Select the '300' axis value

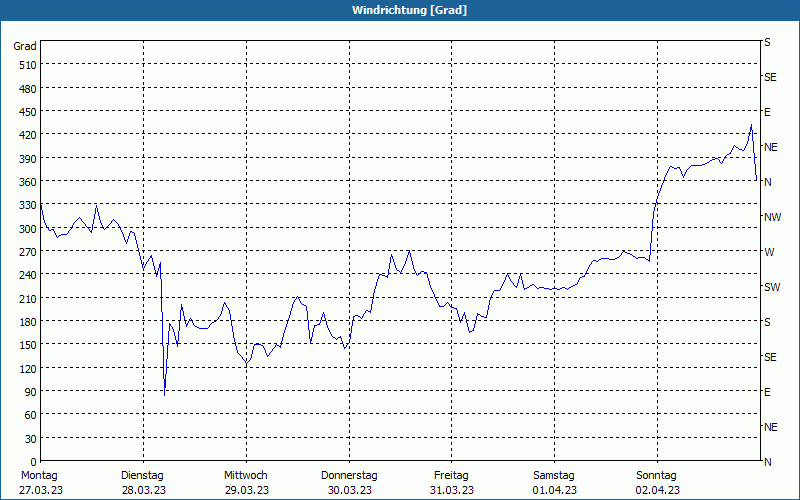[28, 229]
